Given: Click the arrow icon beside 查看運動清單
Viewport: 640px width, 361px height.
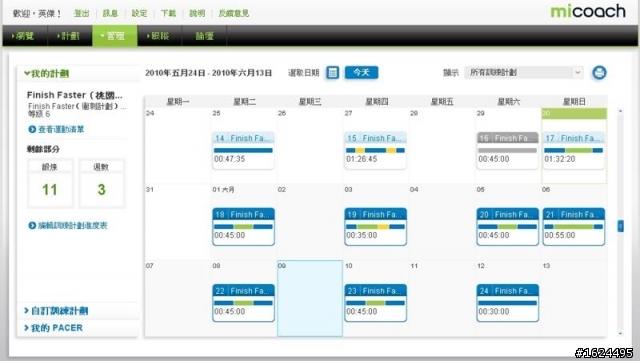Looking at the screenshot, I should click(x=32, y=129).
